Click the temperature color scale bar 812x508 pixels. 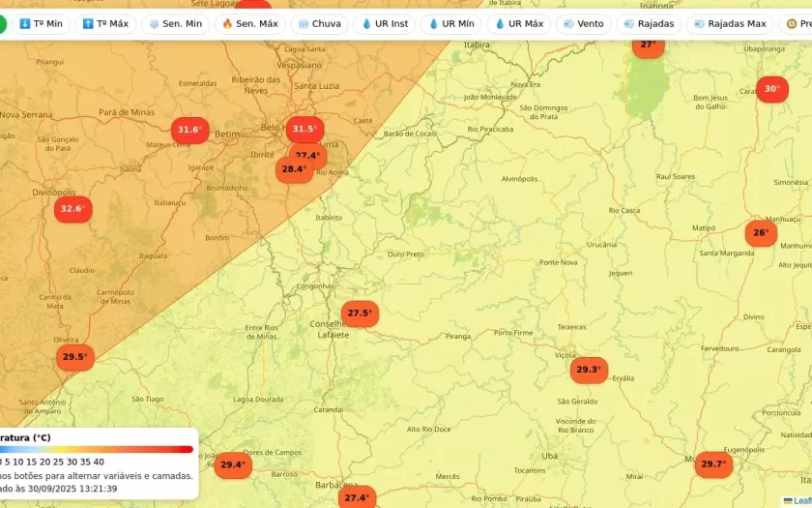(x=97, y=449)
